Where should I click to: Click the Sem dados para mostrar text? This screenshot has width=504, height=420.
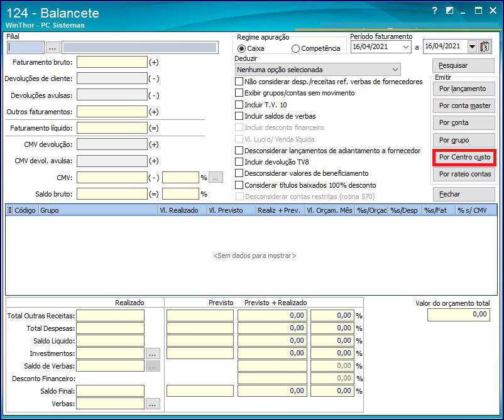tap(255, 256)
